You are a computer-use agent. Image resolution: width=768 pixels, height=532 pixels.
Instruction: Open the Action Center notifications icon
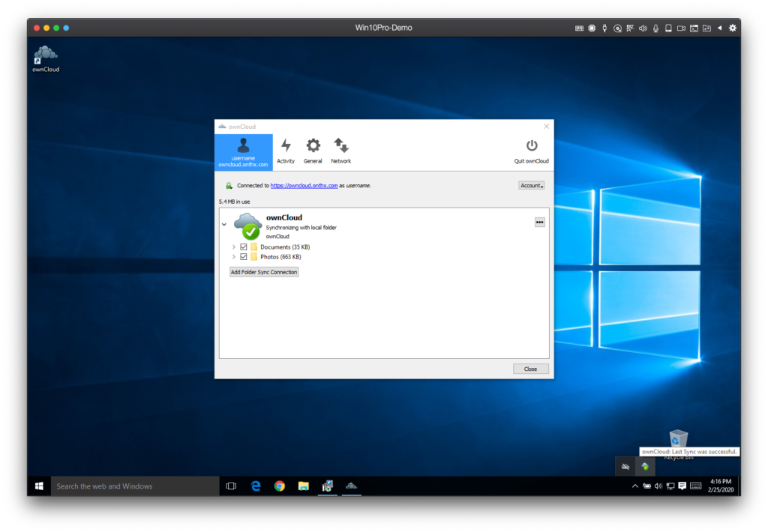pos(682,486)
